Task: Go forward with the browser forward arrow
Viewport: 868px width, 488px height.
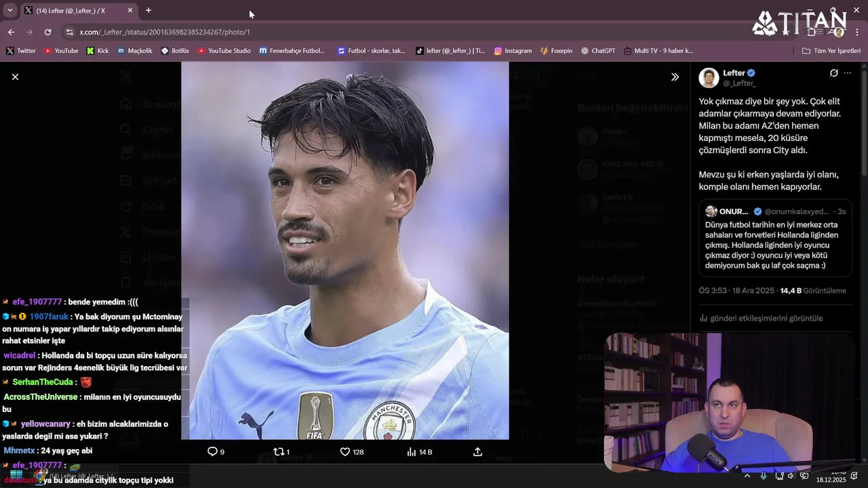Action: click(x=29, y=32)
